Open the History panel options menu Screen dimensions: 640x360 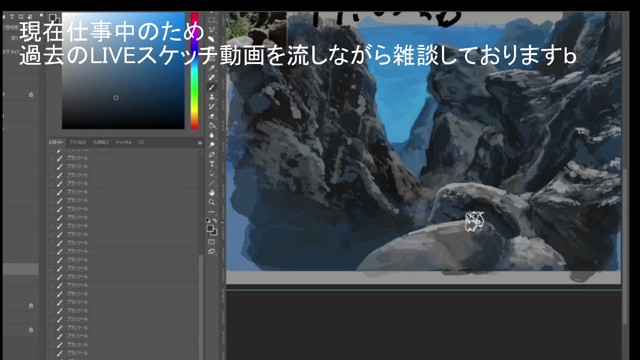click(x=200, y=142)
